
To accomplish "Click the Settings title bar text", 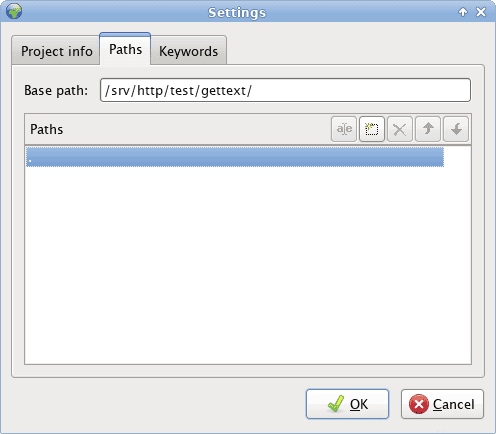I will click(237, 13).
